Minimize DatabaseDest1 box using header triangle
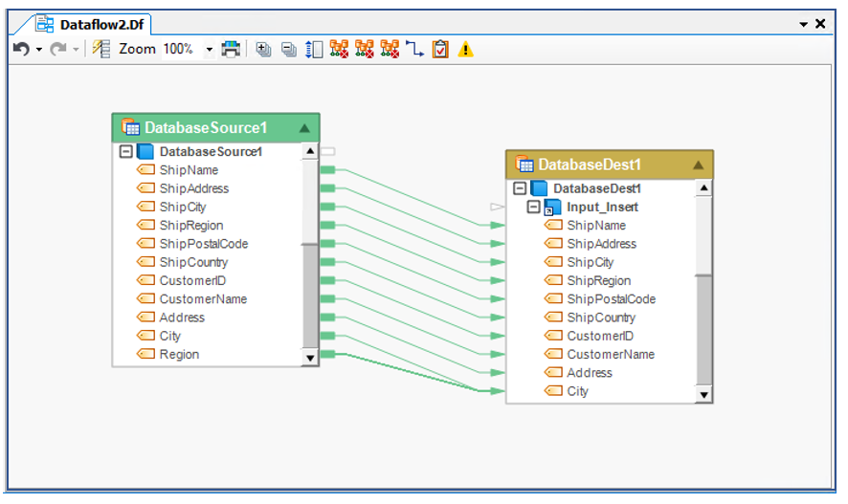Viewport: 848px width, 504px height. [x=698, y=164]
